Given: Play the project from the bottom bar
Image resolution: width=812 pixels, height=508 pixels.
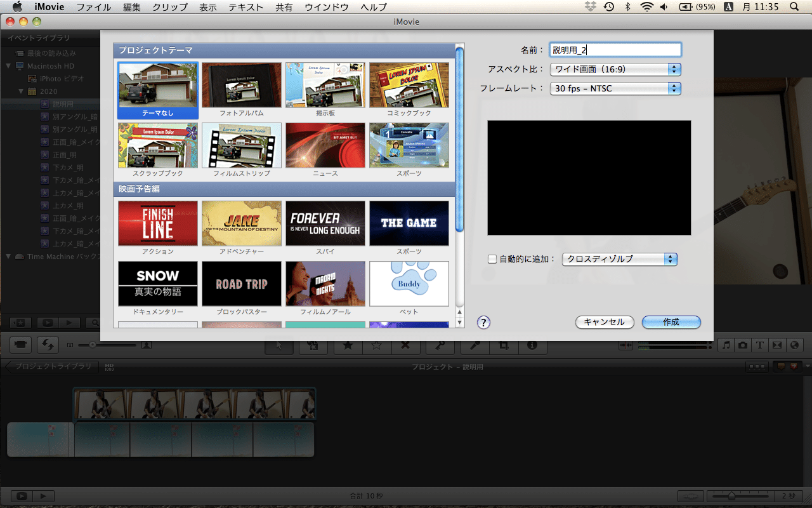Looking at the screenshot, I should tap(43, 496).
